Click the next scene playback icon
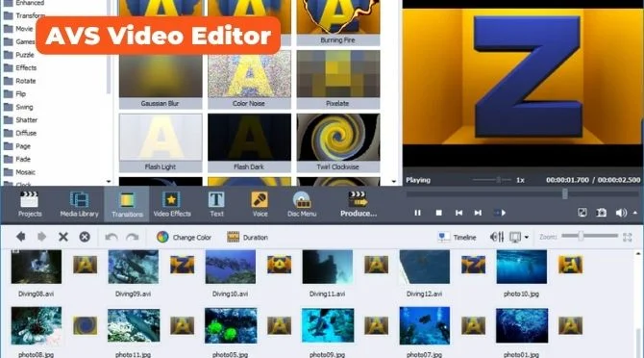The height and width of the screenshot is (358, 644). pyautogui.click(x=500, y=213)
